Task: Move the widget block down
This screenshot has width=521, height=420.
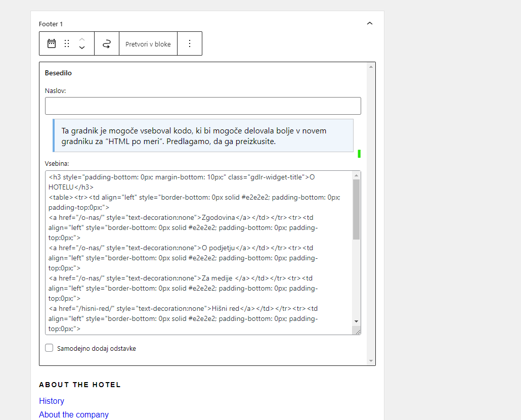Action: click(x=82, y=48)
